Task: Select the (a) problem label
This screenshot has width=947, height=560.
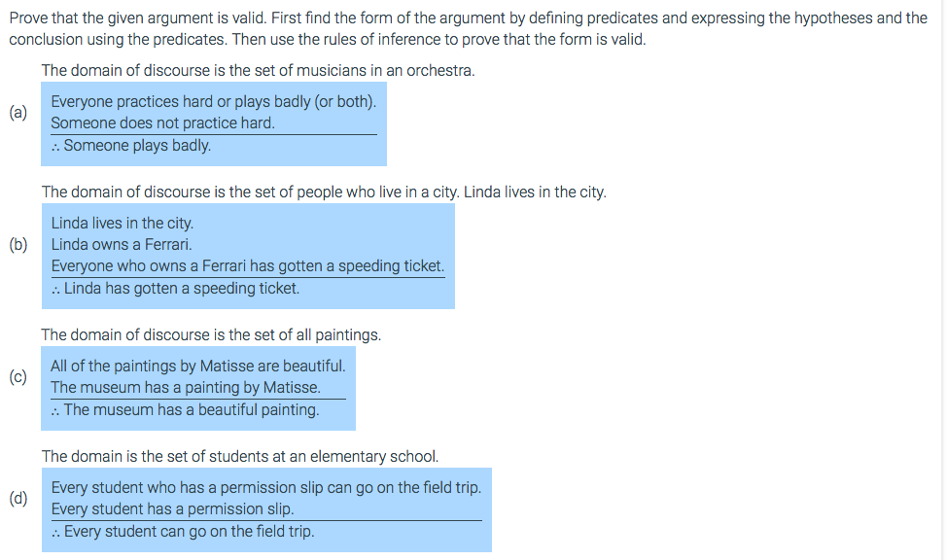Action: (x=18, y=113)
